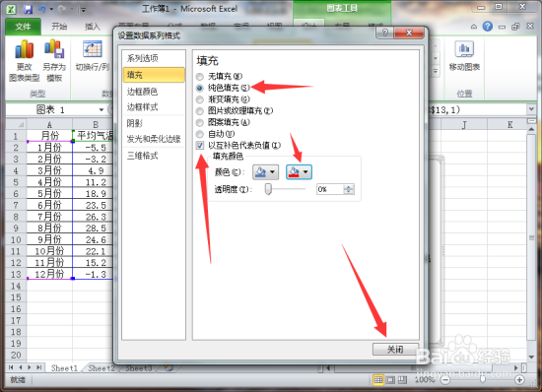Open the Home tab in ribbon

tap(59, 27)
